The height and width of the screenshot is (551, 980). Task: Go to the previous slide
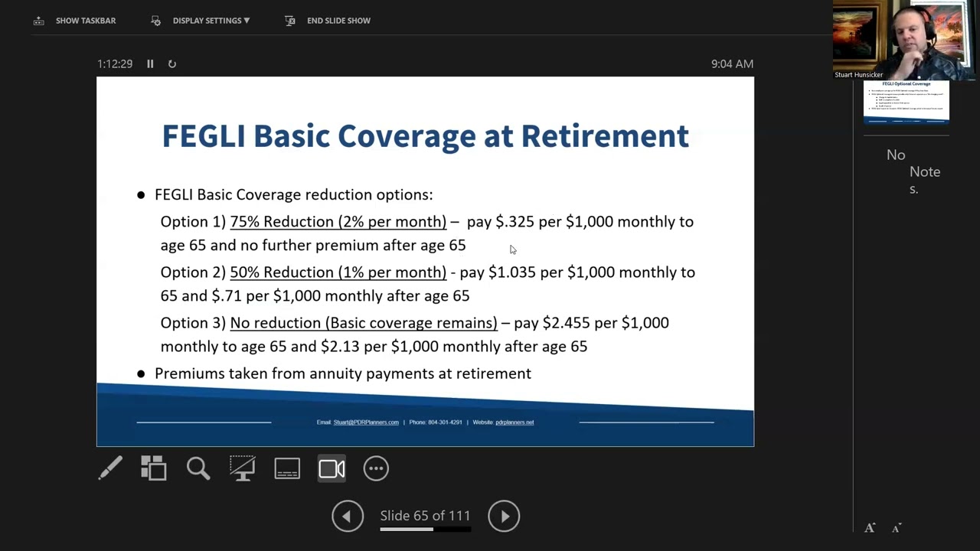347,517
